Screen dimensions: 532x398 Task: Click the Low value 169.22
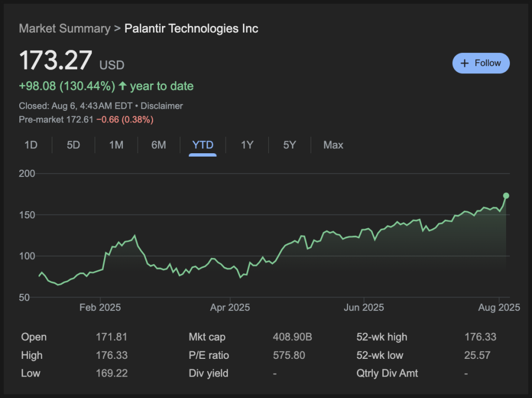tap(112, 373)
